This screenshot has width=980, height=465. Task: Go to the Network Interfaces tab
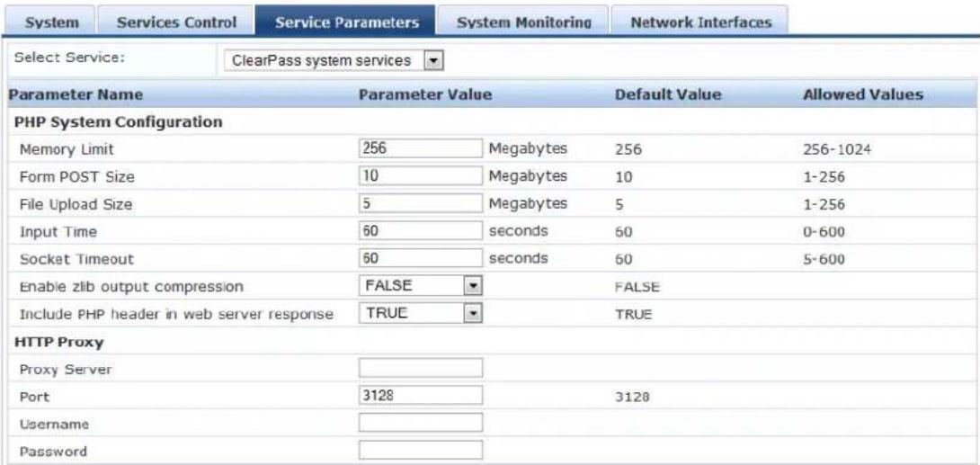(x=700, y=22)
